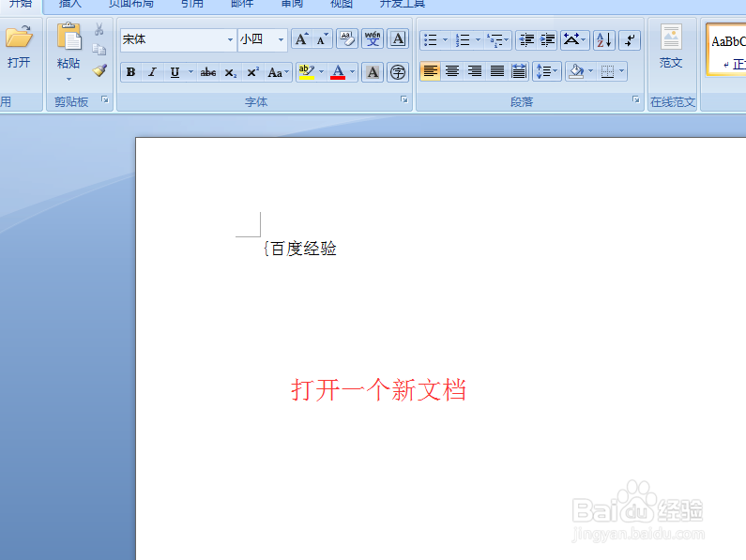Viewport: 746px width, 560px height.
Task: Select Distributed paragraph alignment
Action: click(x=519, y=71)
